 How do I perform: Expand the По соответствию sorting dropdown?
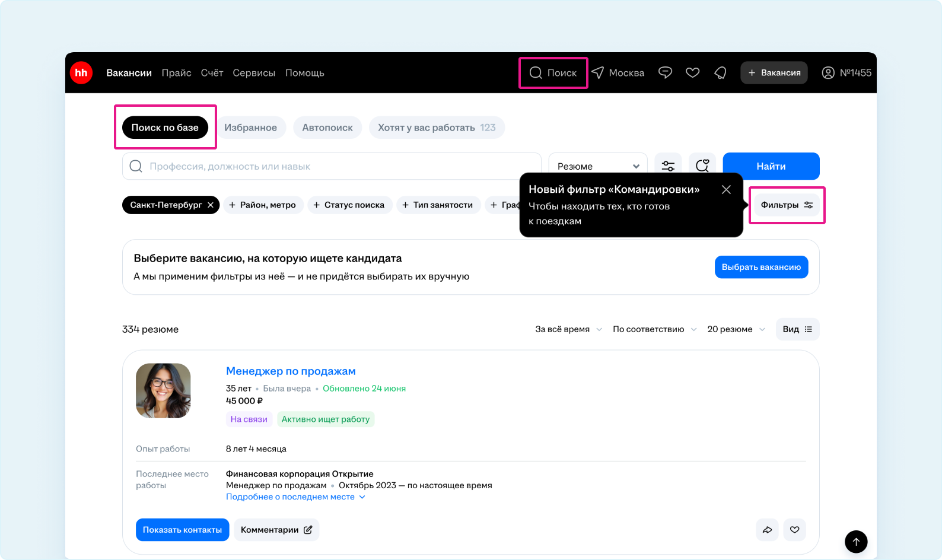(654, 329)
